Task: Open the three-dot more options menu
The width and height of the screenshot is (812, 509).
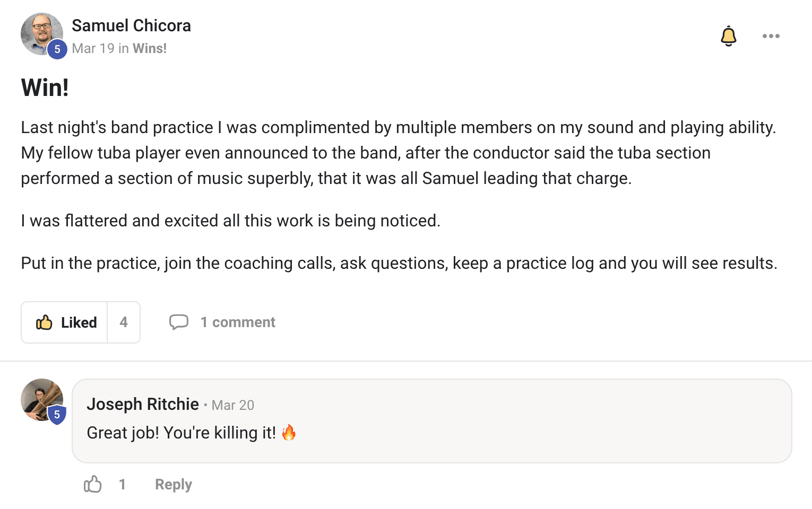Action: point(771,36)
